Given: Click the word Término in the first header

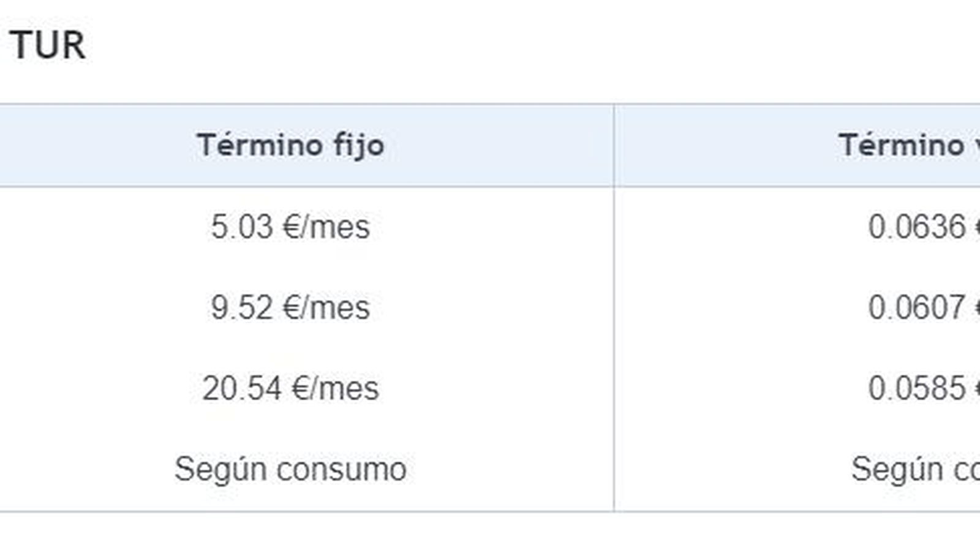Looking at the screenshot, I should click(260, 146).
